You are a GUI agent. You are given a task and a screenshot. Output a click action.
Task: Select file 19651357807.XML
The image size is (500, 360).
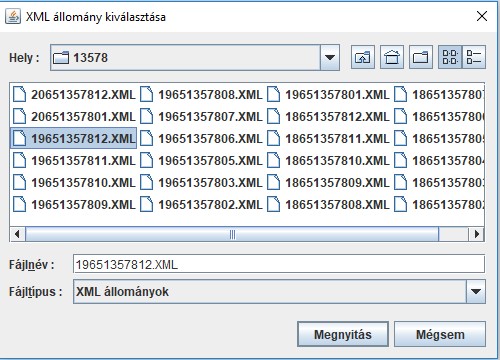[201, 117]
